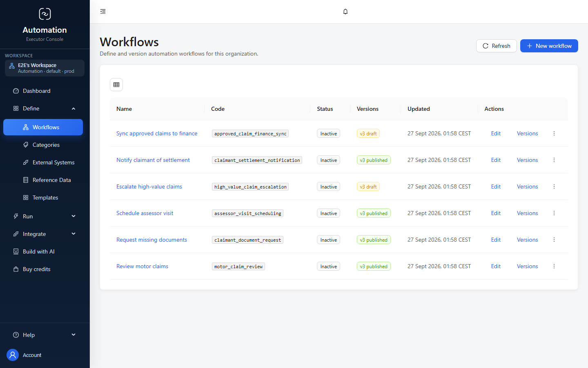Open Schedule assessor visit workflow
The height and width of the screenshot is (368, 588).
tap(145, 213)
